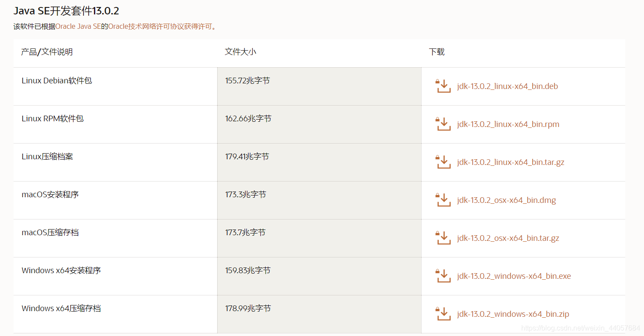Select the macOS压缩存档 row label

click(x=50, y=233)
